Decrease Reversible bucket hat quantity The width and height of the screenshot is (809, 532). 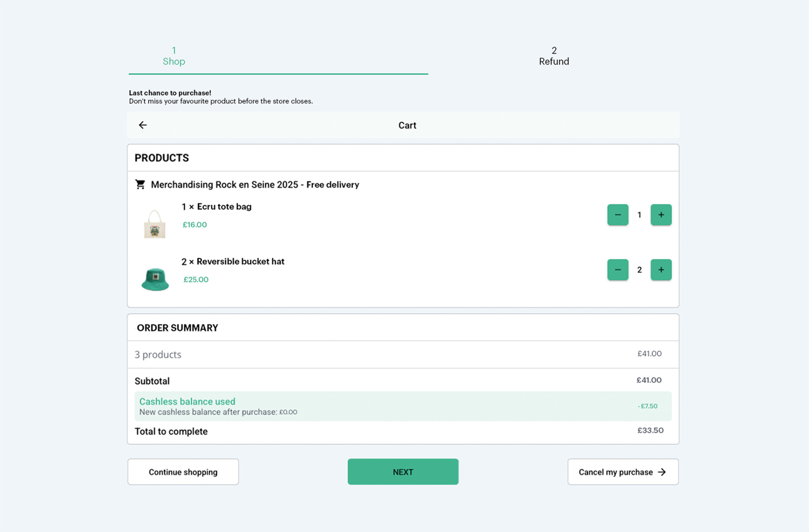click(617, 270)
